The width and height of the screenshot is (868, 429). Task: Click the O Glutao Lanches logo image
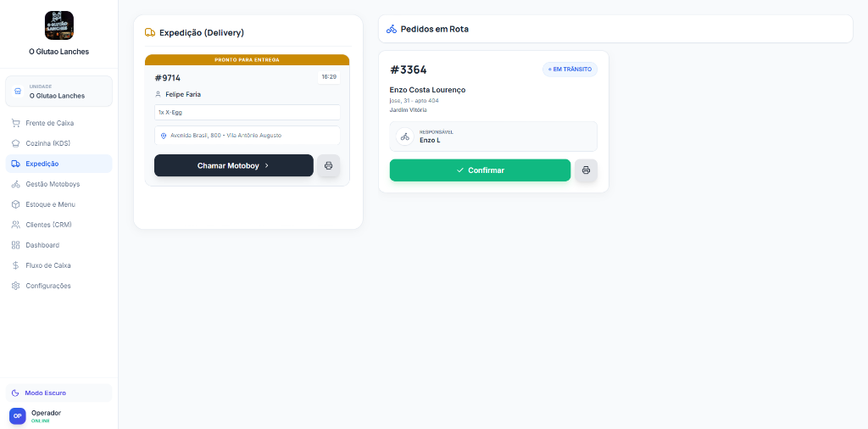pyautogui.click(x=59, y=25)
